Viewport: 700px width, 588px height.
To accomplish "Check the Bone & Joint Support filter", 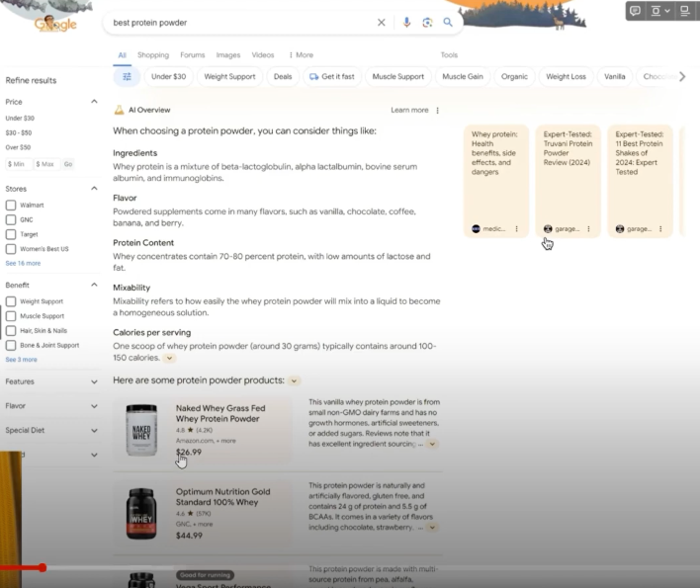I will pos(11,345).
